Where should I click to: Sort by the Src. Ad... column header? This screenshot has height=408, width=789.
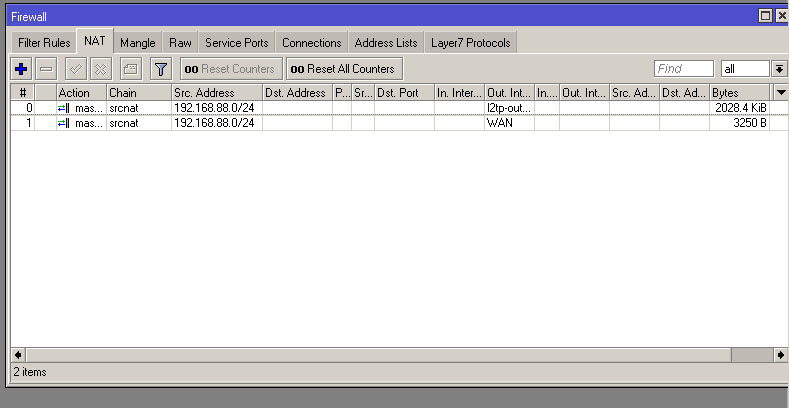click(x=634, y=93)
